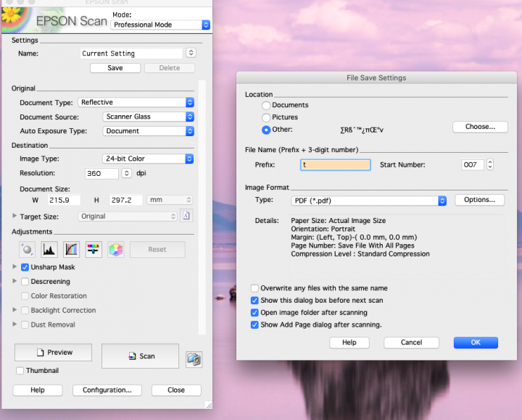This screenshot has width=522, height=420.
Task: Expand the Unsharp Mask options triangle
Action: pyautogui.click(x=14, y=266)
